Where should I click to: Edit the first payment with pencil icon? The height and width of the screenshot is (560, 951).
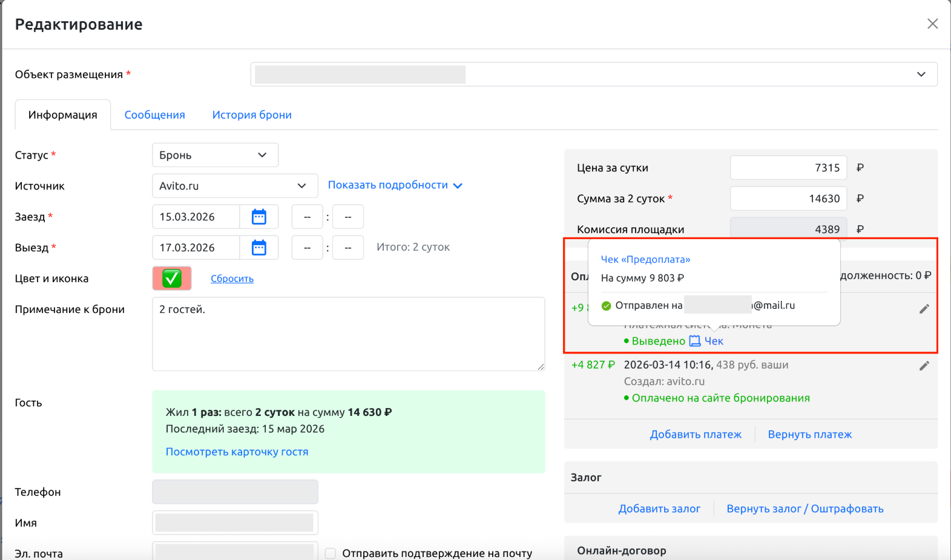click(924, 309)
